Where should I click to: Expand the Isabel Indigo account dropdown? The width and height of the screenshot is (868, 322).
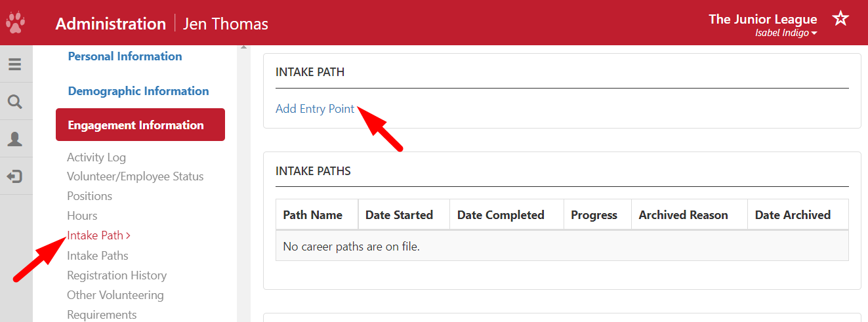point(786,33)
